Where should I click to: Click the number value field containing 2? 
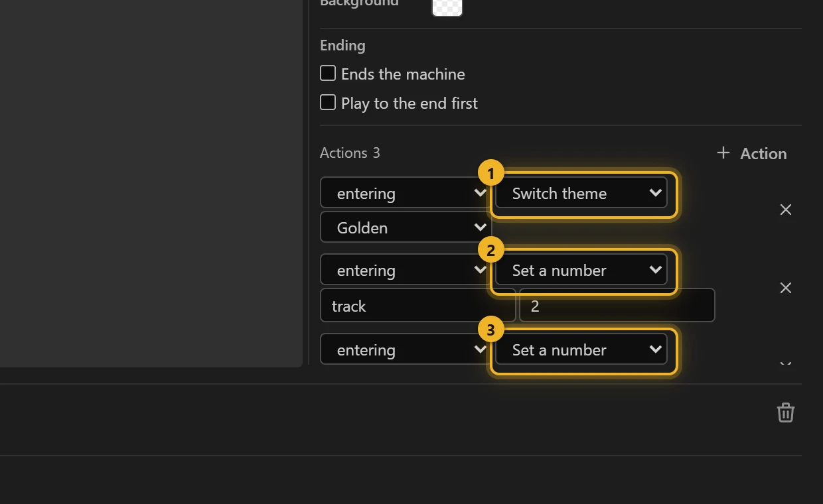(617, 306)
